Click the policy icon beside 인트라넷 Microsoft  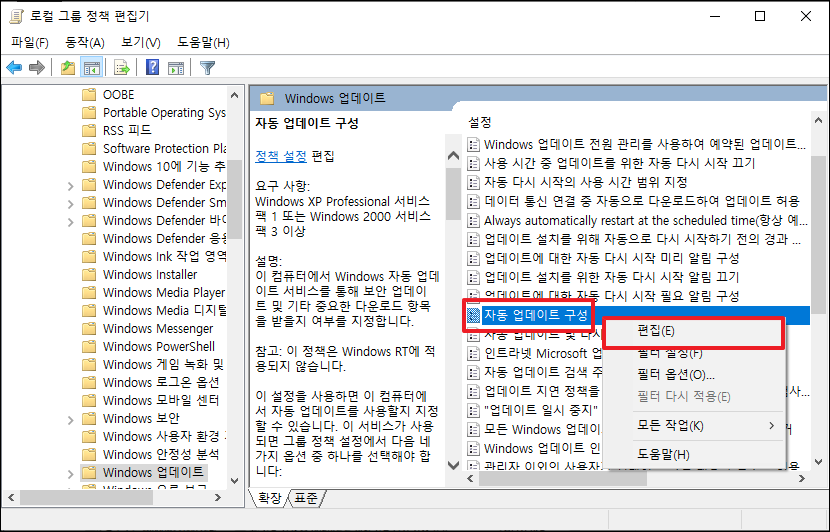[474, 353]
